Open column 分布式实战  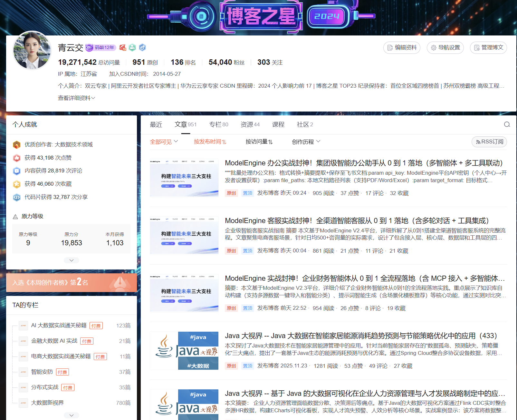coord(45,387)
